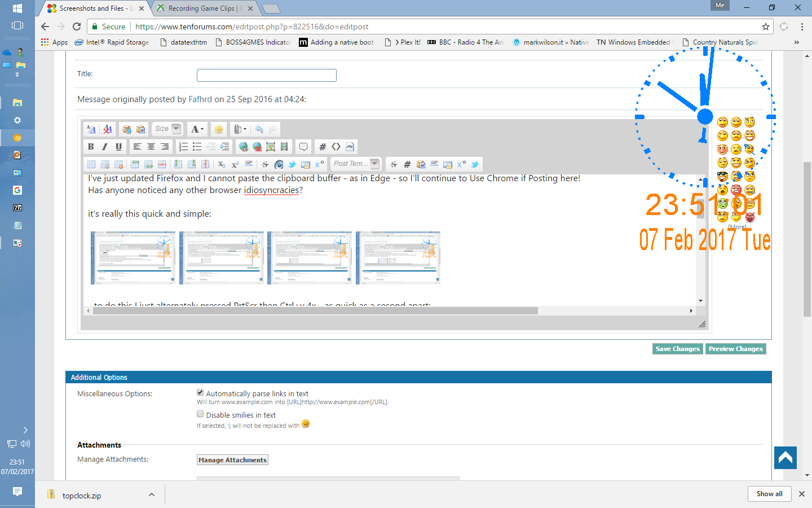The width and height of the screenshot is (812, 508).
Task: Click the Wrap PHP tags icon
Action: (x=350, y=147)
